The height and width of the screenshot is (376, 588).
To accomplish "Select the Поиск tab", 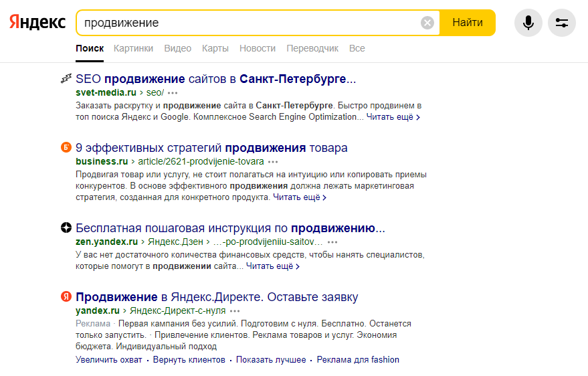I will point(90,48).
